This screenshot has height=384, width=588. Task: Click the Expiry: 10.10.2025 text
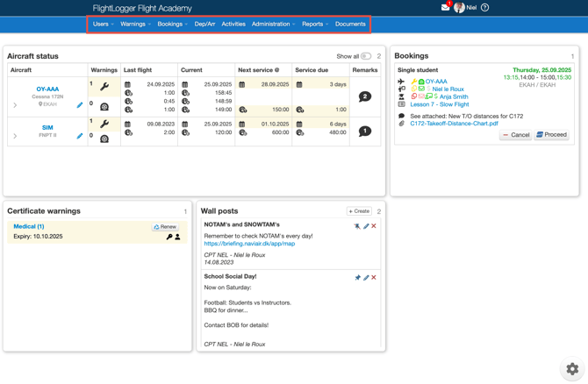pos(38,237)
